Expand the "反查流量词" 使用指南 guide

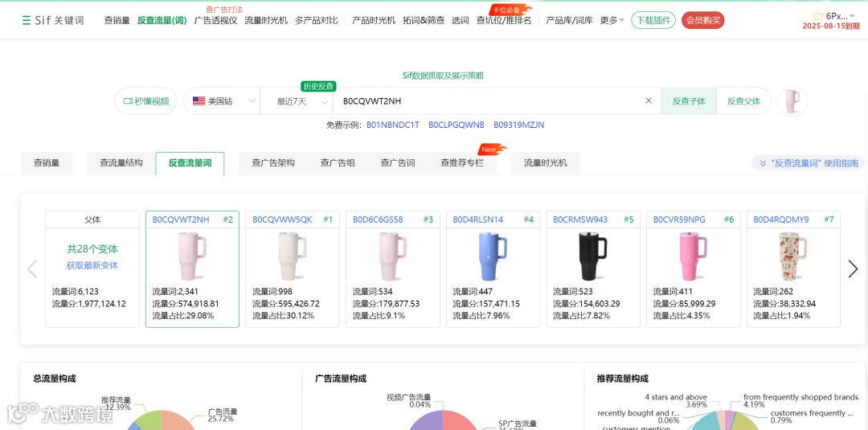tap(809, 163)
